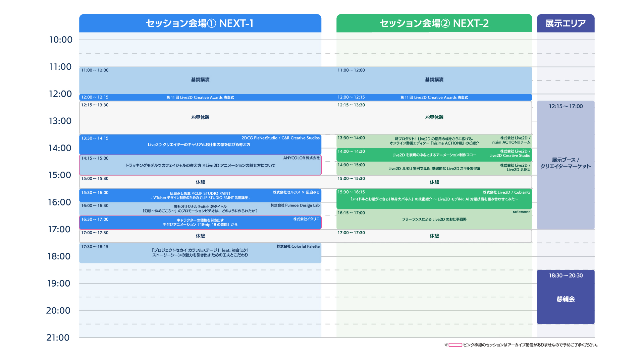Click the 16:15~17:00 time in NEXT-2

tap(351, 213)
